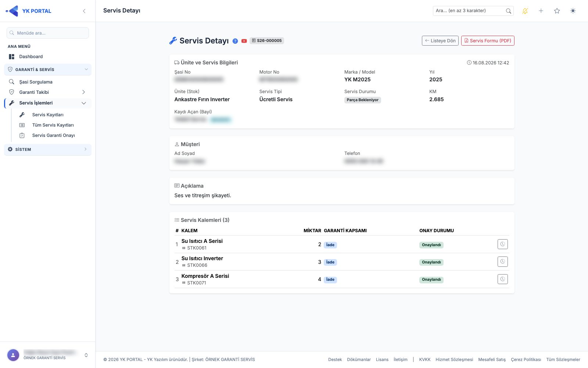
Task: Click the YK PORTAL logo
Action: click(x=29, y=11)
